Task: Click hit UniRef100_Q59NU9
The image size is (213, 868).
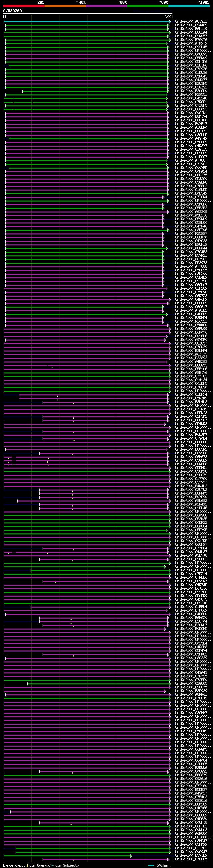Action: pyautogui.click(x=191, y=219)
